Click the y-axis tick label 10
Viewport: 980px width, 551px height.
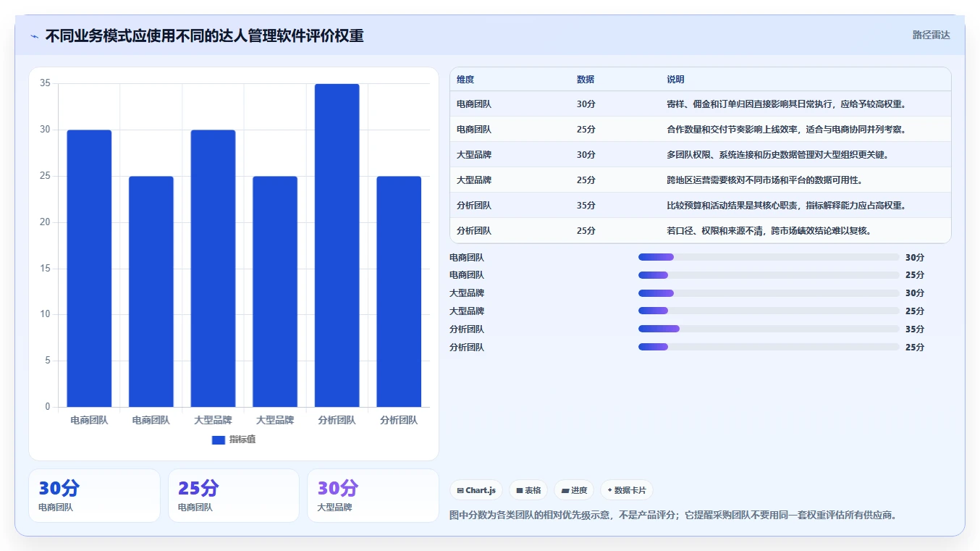point(45,314)
